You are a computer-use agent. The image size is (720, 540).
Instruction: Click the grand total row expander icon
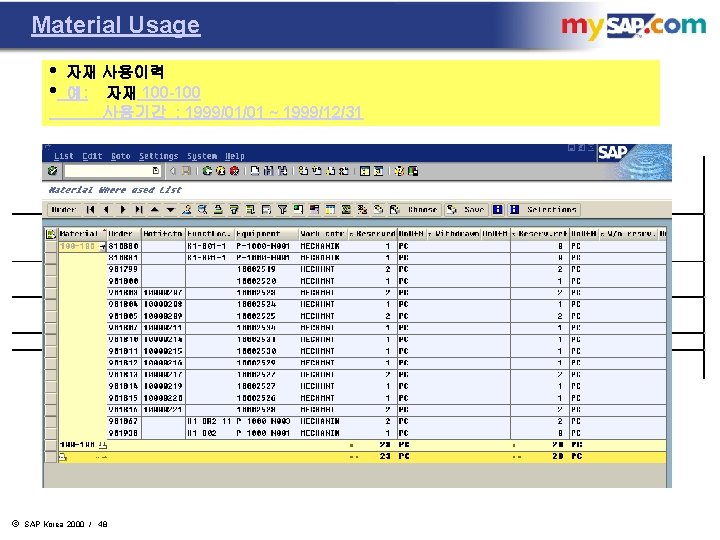pos(62,456)
